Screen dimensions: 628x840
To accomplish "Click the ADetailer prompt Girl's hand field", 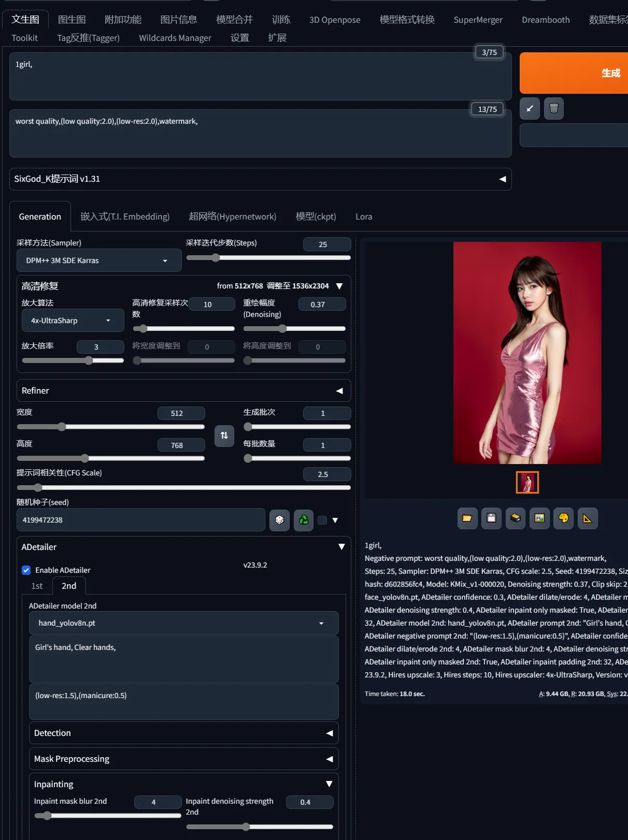I will click(183, 659).
